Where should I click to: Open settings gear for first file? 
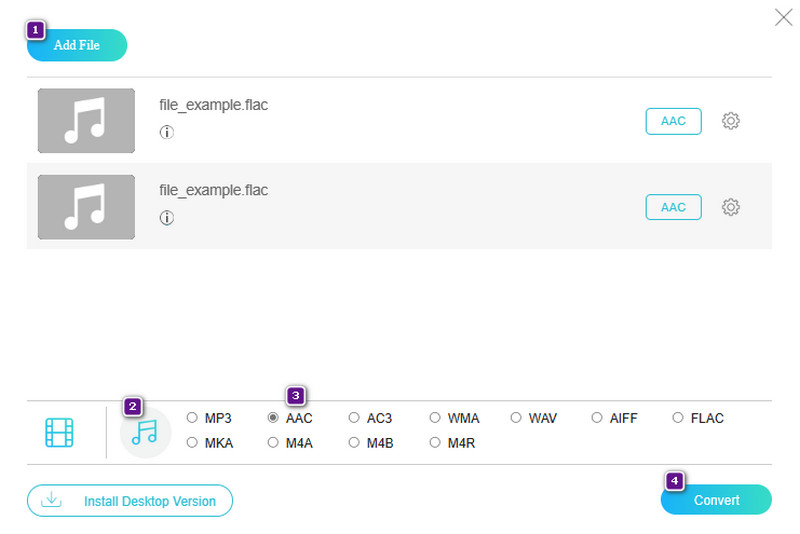pos(731,121)
